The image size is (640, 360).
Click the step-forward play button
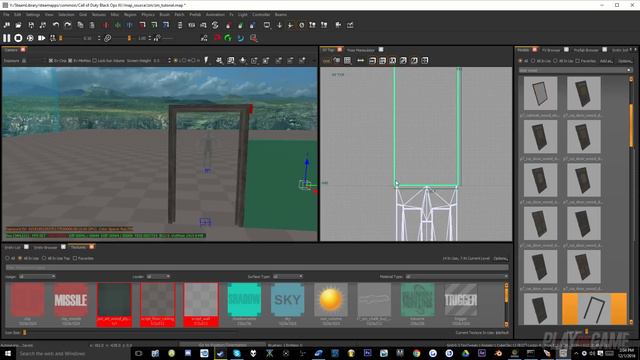(42, 38)
